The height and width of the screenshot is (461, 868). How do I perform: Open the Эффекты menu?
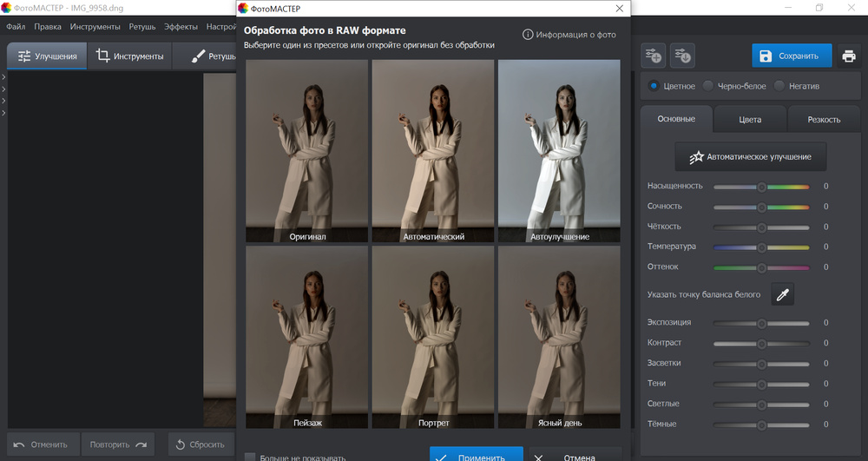click(x=181, y=27)
